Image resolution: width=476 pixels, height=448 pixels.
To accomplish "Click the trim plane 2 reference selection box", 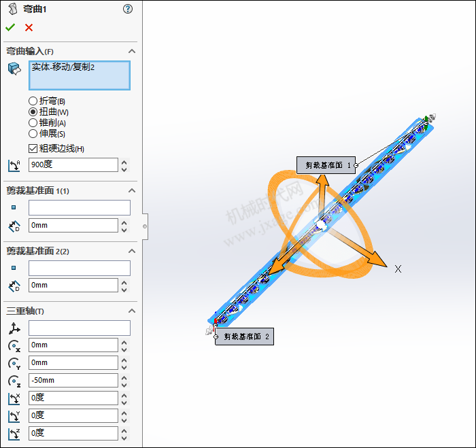I will [80, 268].
